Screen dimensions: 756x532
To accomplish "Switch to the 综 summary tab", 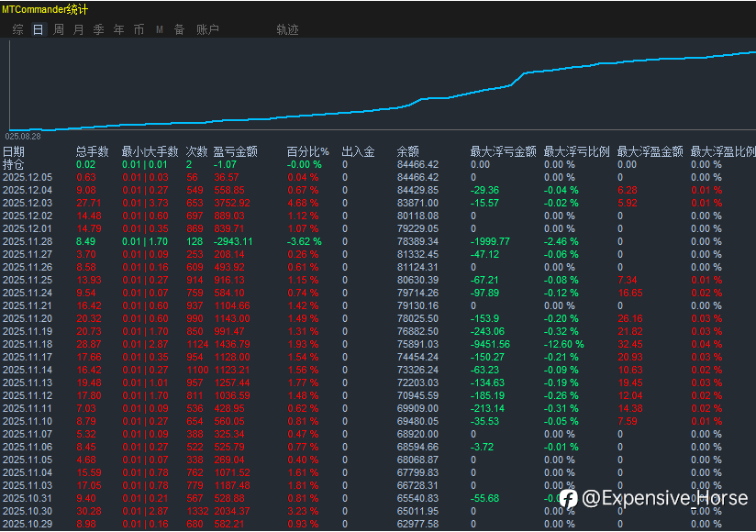I will [x=17, y=29].
